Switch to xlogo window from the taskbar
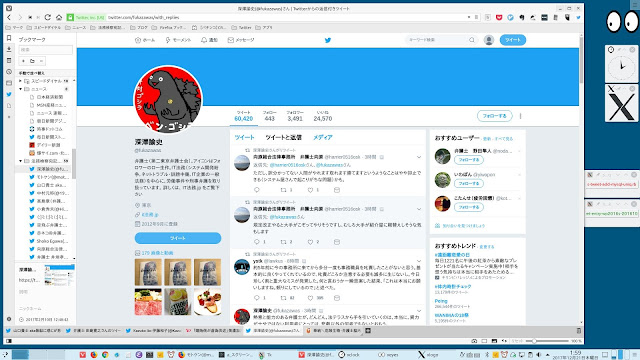 [428, 355]
